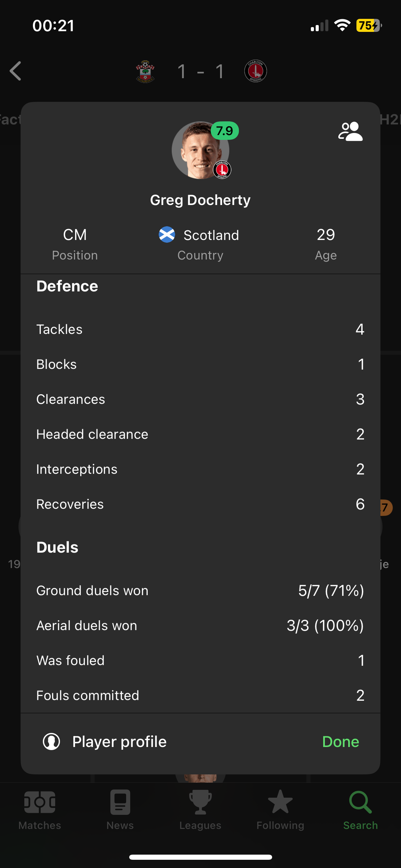Switch to the News tab

120,810
